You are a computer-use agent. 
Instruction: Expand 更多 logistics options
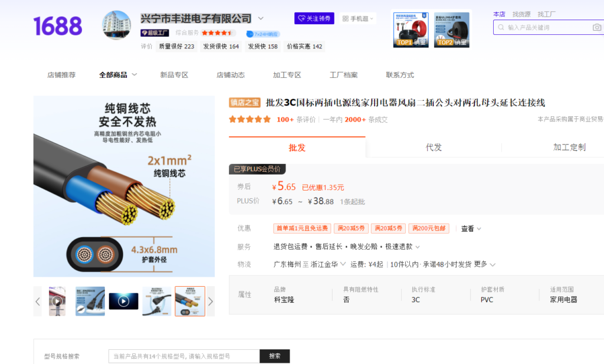485,264
